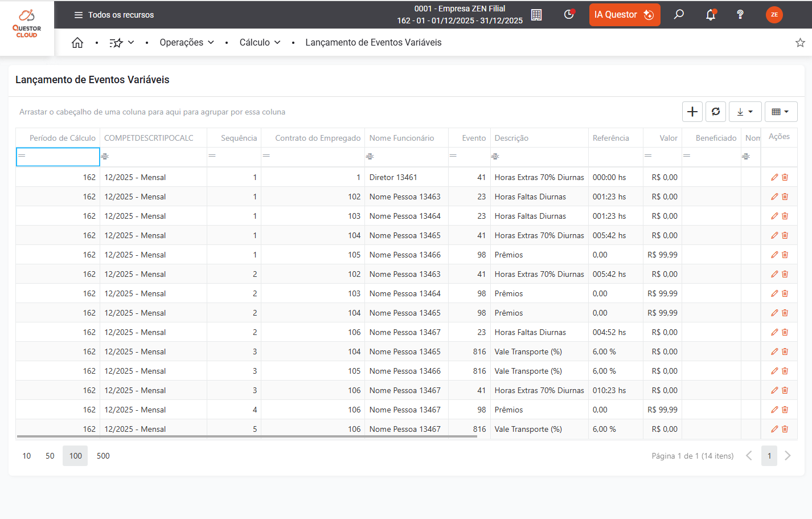812x519 pixels.
Task: Open the clock history icon
Action: (569, 15)
